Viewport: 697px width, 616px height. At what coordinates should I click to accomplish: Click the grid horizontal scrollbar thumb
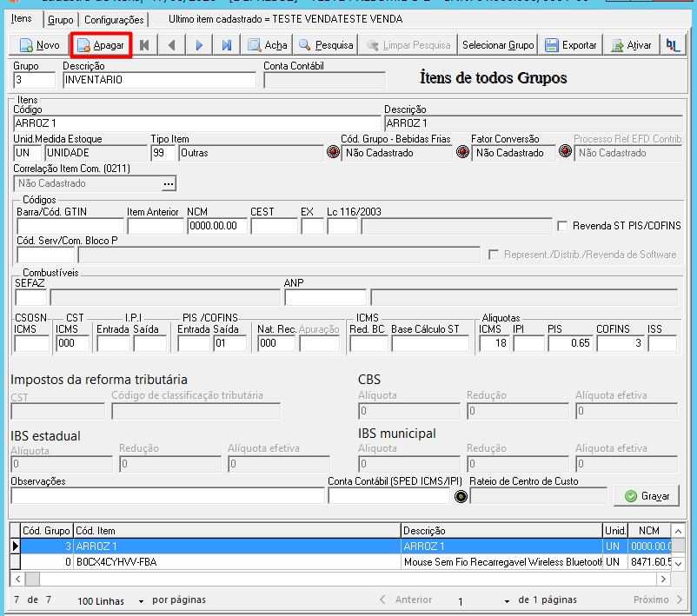coord(32,580)
